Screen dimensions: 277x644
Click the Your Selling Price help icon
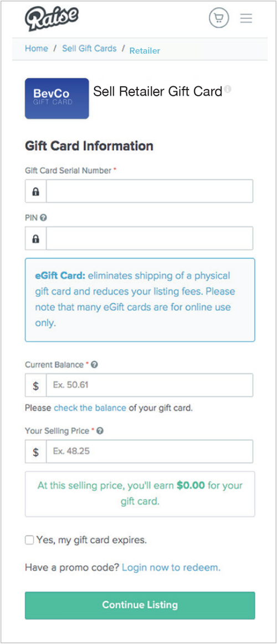[100, 431]
